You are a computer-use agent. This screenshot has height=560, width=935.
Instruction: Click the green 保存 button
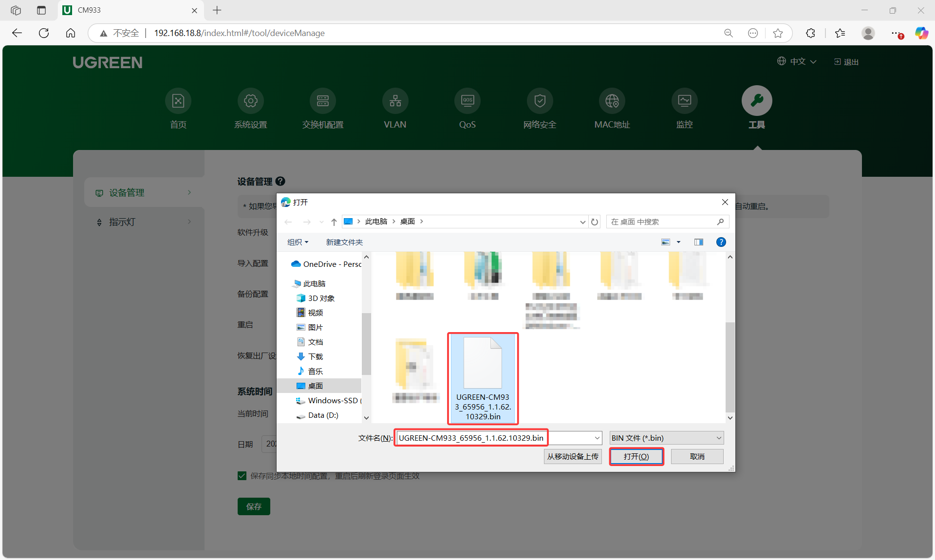pos(254,506)
